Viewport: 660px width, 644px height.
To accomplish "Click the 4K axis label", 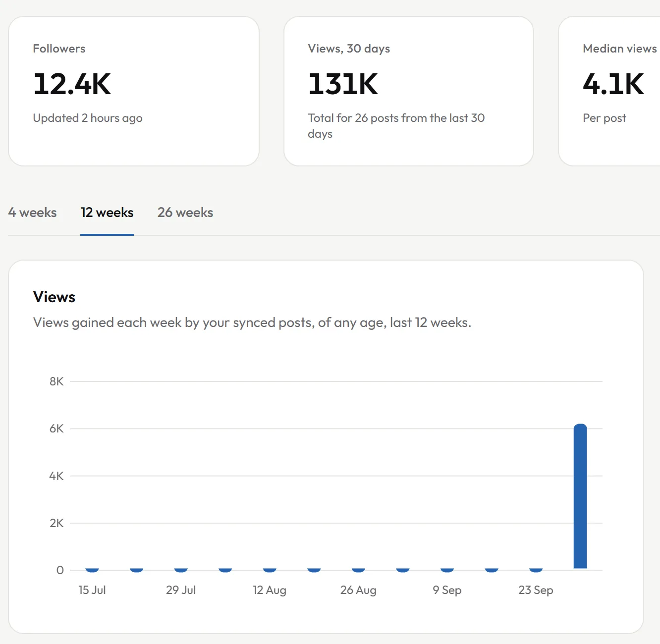I will [56, 476].
